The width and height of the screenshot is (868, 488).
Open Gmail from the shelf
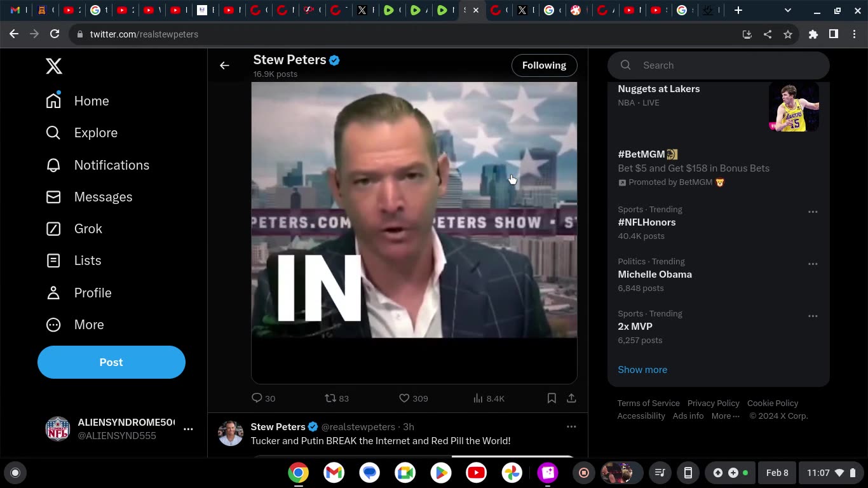tap(334, 473)
